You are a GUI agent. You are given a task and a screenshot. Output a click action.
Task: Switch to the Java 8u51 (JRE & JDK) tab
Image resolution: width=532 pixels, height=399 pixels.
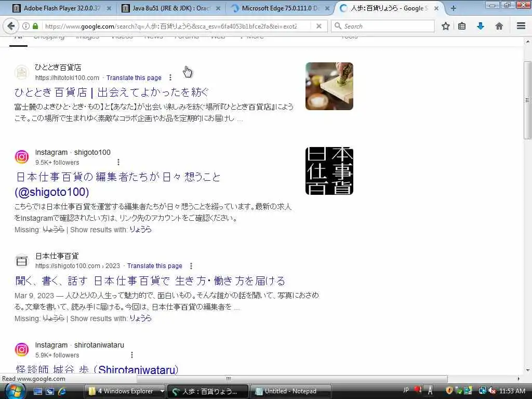(x=170, y=8)
